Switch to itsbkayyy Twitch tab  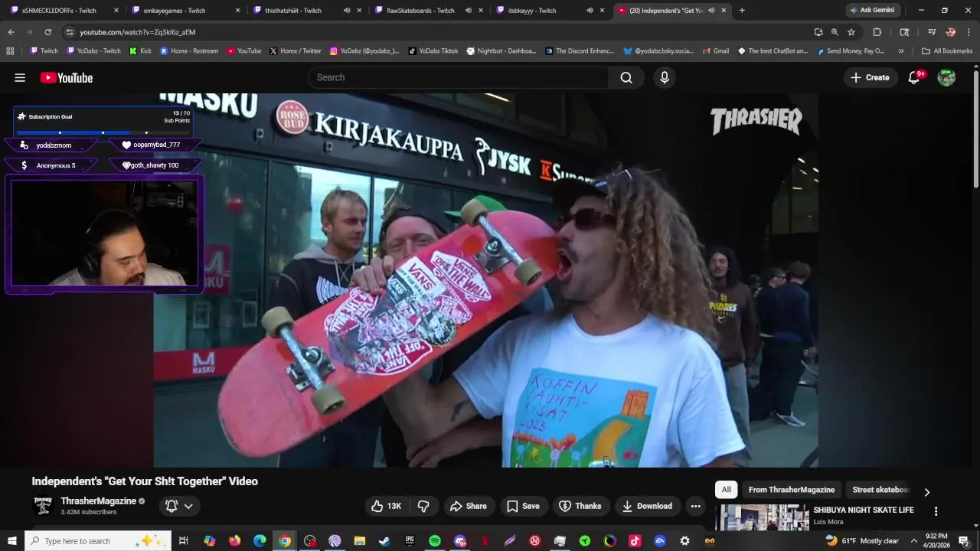click(531, 11)
